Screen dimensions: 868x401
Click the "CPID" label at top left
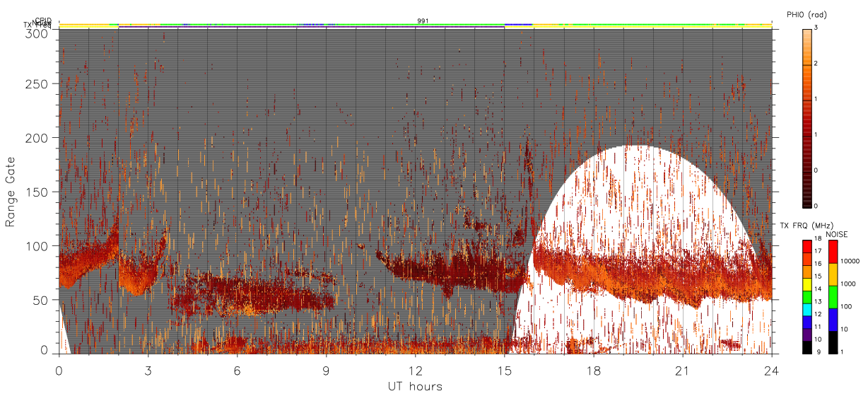point(43,21)
